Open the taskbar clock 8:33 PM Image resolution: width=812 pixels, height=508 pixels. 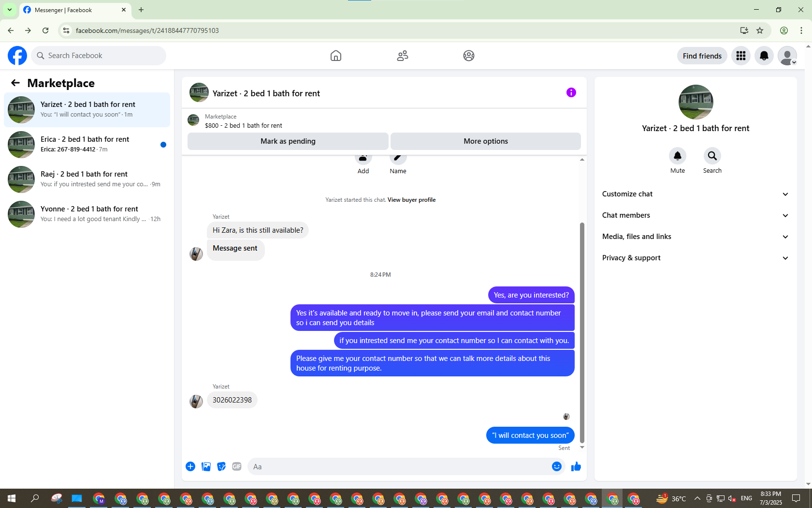tap(770, 498)
